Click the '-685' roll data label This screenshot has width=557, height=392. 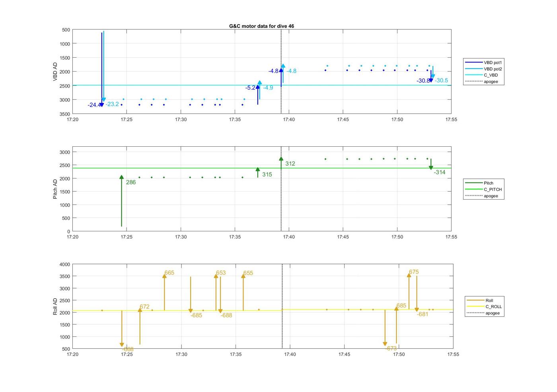(196, 315)
